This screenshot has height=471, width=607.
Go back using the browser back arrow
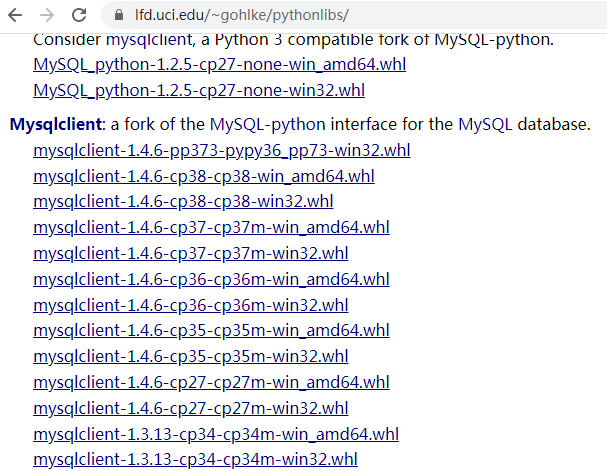tap(15, 15)
